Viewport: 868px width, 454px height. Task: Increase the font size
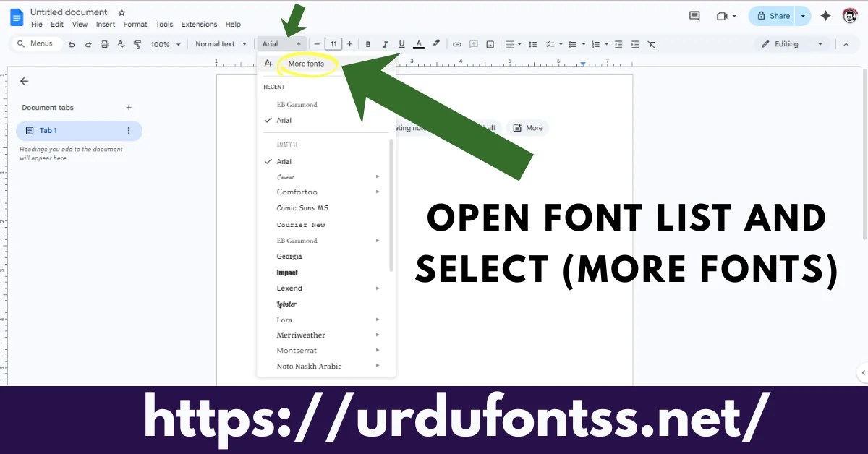(x=350, y=44)
